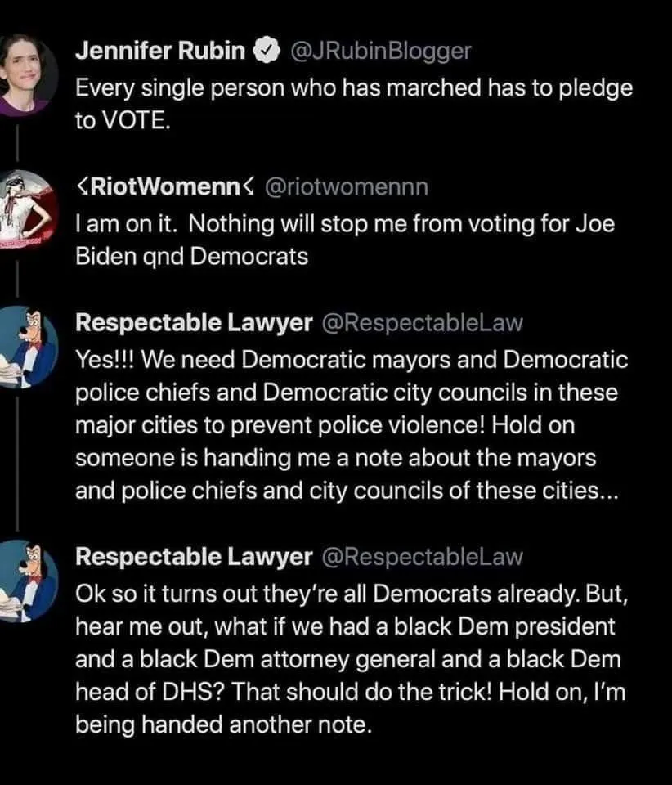Open the Jennifer Rubin display name

[160, 51]
